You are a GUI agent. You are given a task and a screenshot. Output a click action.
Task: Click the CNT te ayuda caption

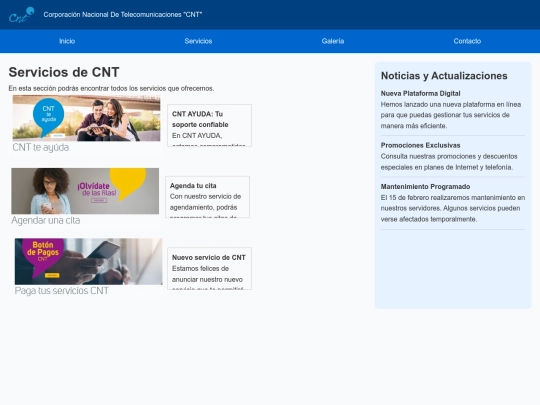[41, 147]
